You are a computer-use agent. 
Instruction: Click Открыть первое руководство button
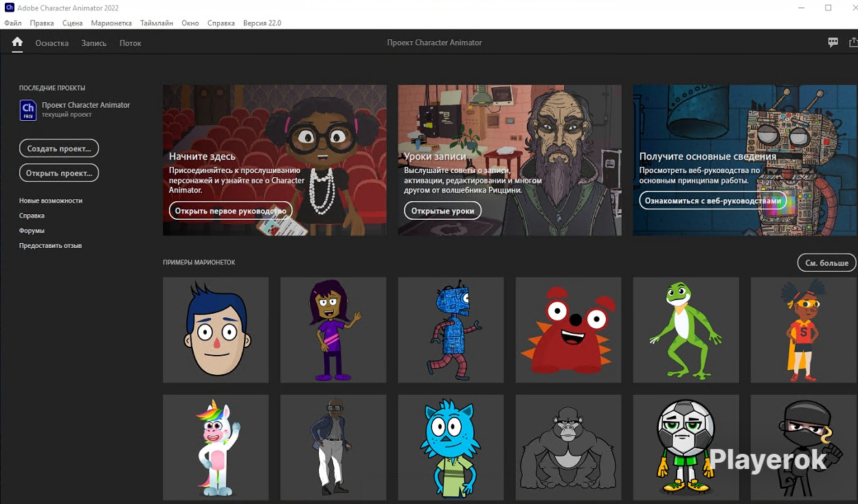pyautogui.click(x=231, y=211)
